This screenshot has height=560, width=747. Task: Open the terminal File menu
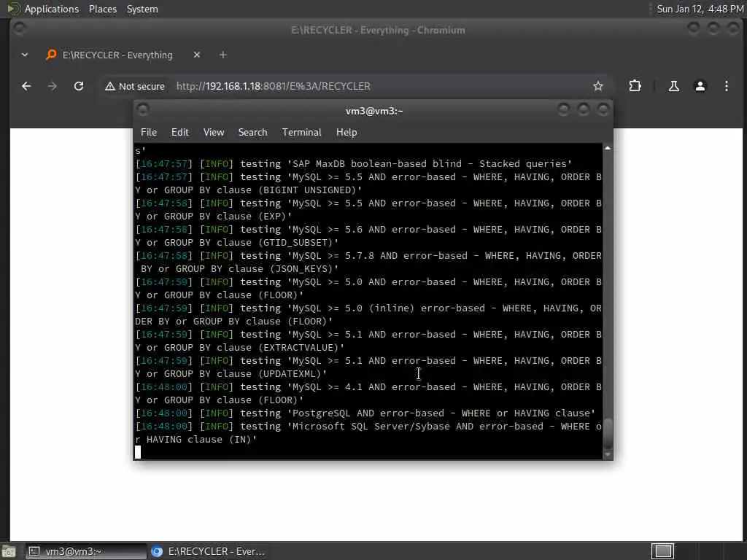click(149, 133)
